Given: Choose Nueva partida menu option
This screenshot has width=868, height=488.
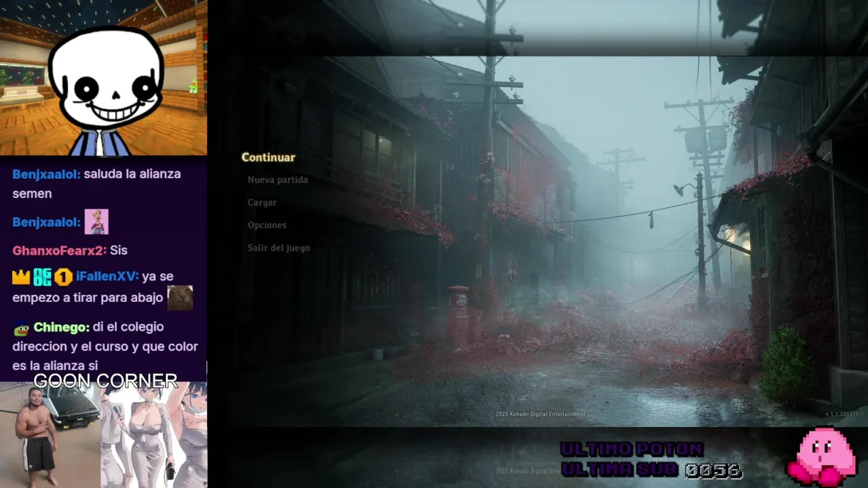Looking at the screenshot, I should coord(277,180).
